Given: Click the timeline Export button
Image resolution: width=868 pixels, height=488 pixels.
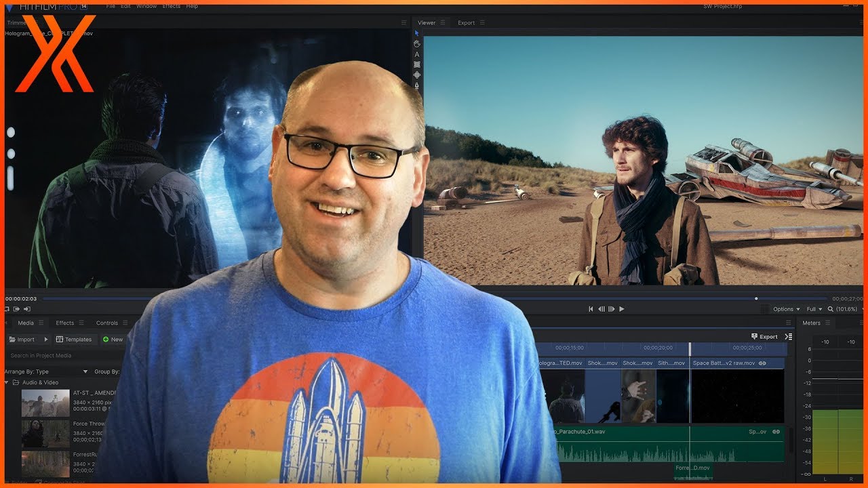Looking at the screenshot, I should coord(764,337).
